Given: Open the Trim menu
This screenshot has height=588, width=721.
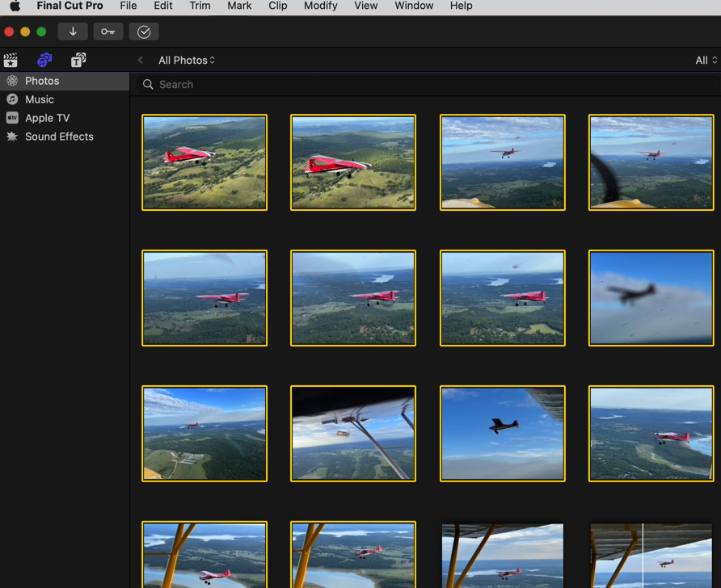Looking at the screenshot, I should coord(200,6).
